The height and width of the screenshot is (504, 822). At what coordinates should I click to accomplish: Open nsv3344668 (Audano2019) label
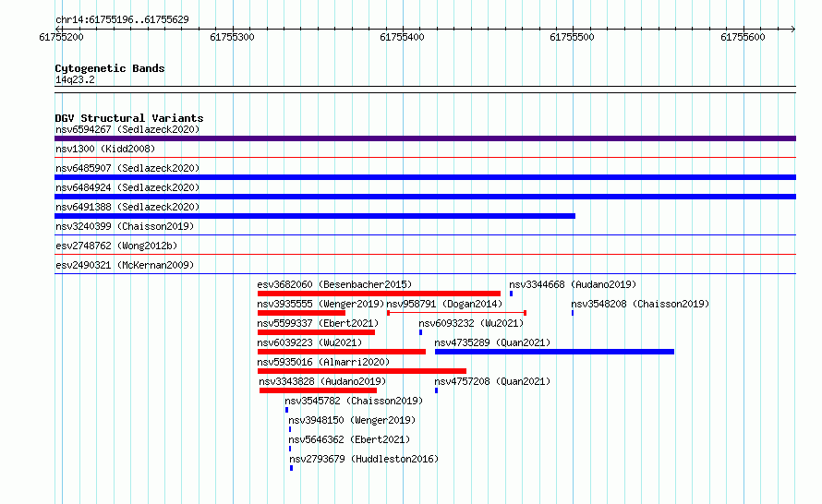click(573, 284)
